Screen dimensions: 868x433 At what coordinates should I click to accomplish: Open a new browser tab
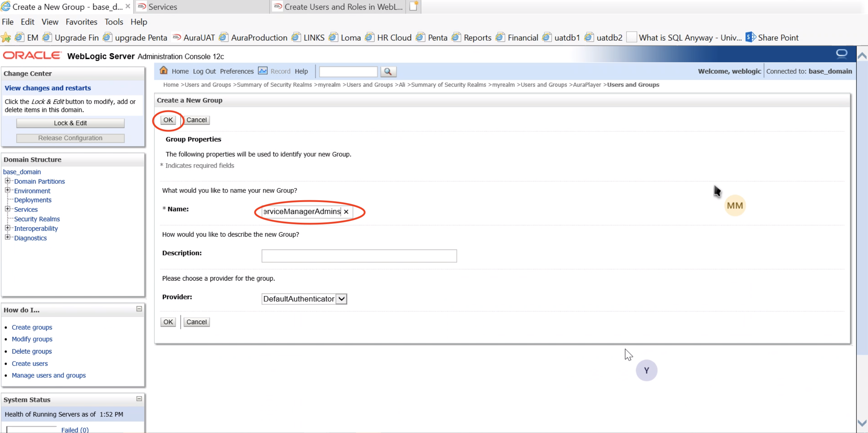(x=414, y=7)
